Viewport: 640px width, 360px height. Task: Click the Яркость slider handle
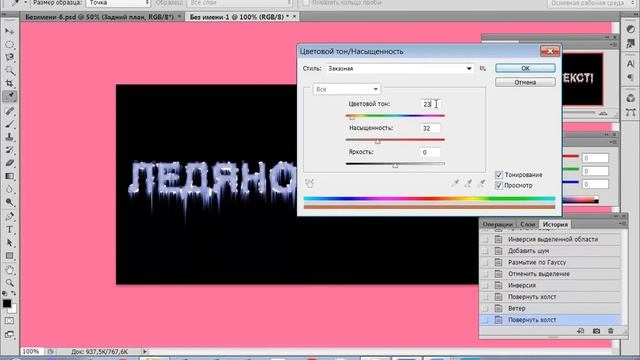point(395,166)
